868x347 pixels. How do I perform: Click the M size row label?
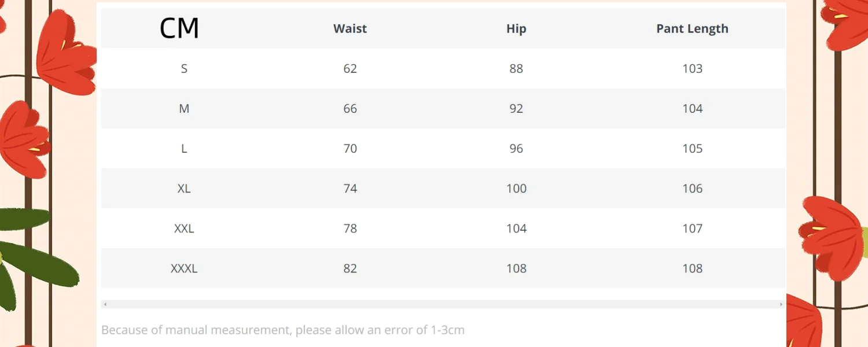pos(184,109)
